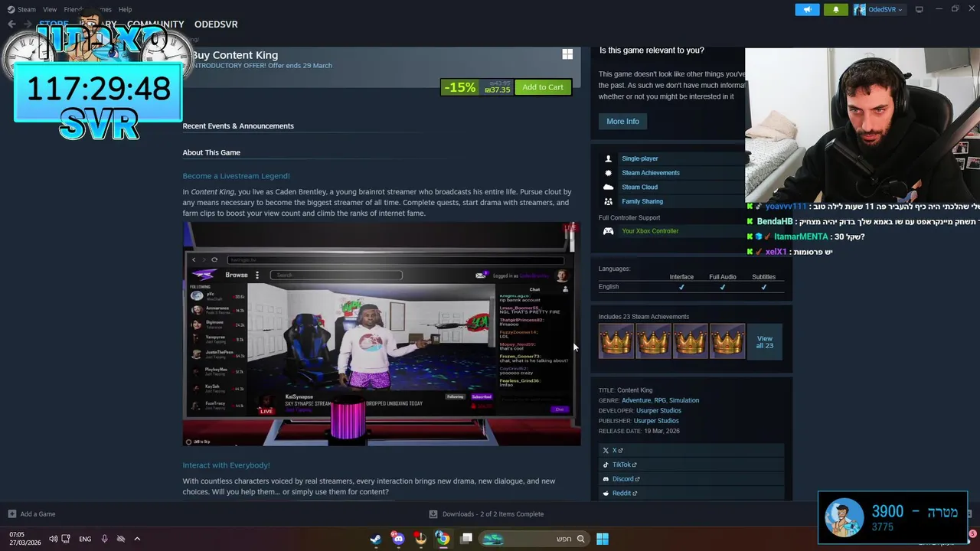
Task: Click the taskbar volume speaker icon
Action: point(53,539)
